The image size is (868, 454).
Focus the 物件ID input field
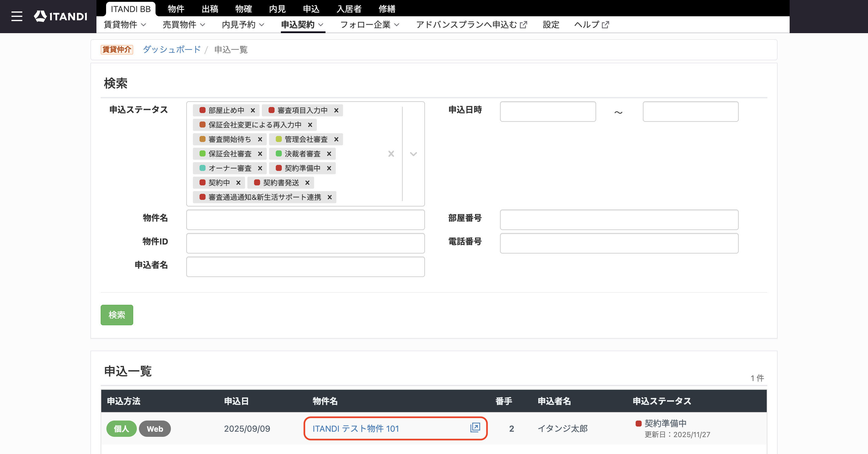305,243
